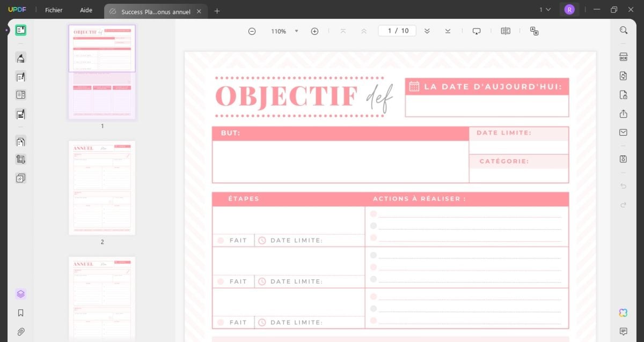Start slideshow presentation mode icon
The width and height of the screenshot is (644, 342).
click(x=476, y=31)
